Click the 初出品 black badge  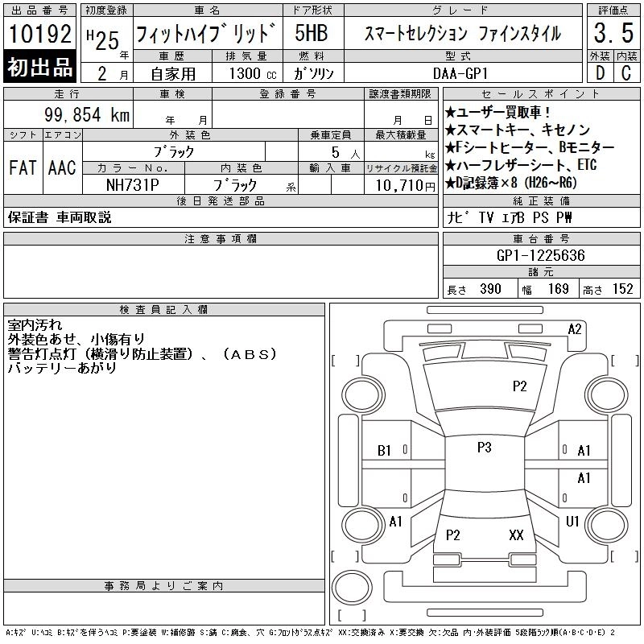tap(40, 68)
